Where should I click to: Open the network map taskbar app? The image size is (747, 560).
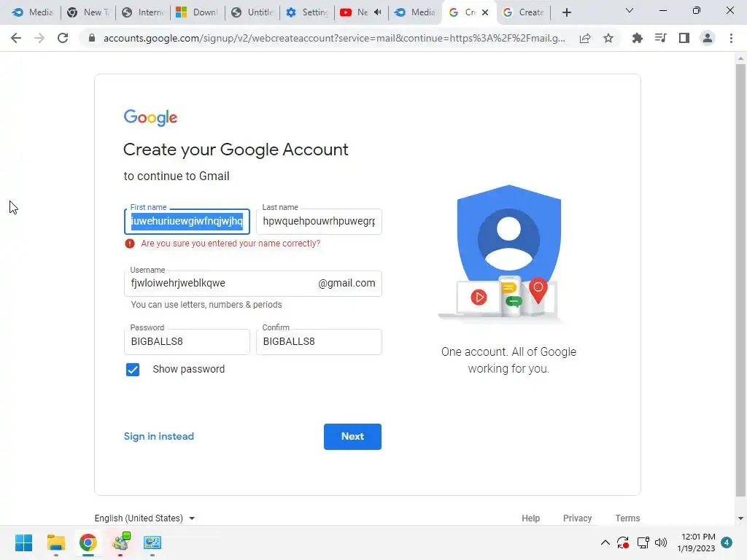click(x=120, y=542)
